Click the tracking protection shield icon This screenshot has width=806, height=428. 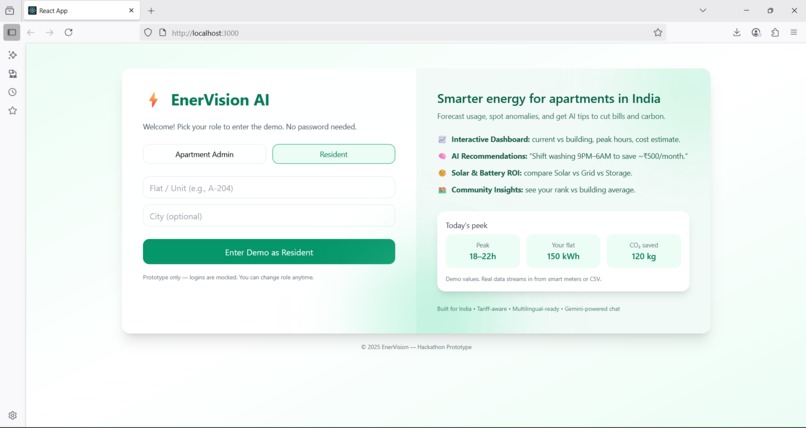coord(148,32)
